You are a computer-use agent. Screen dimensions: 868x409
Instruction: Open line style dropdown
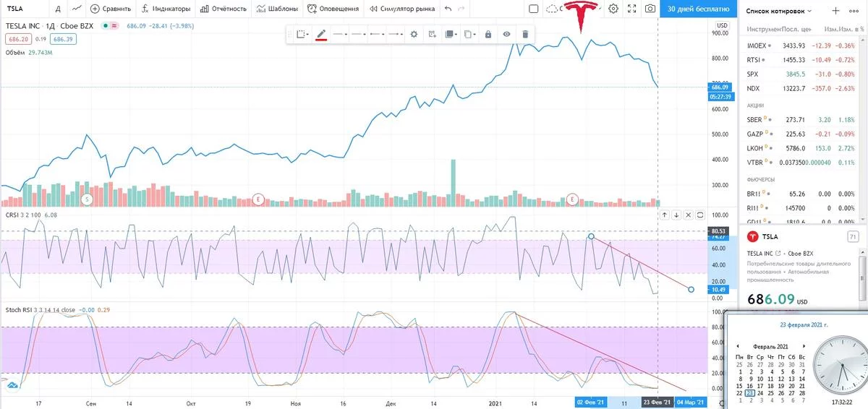359,34
